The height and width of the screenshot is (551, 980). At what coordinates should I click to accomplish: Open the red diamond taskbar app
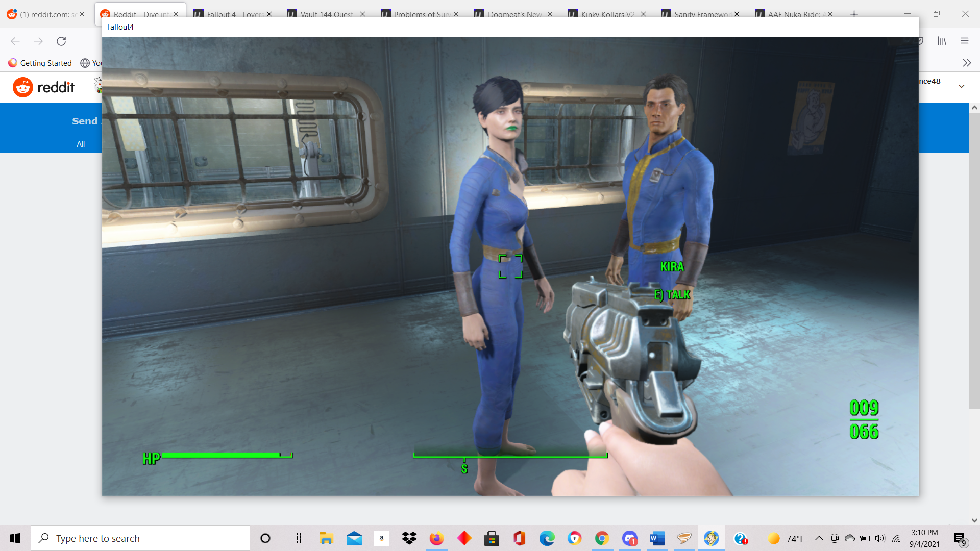coord(464,538)
